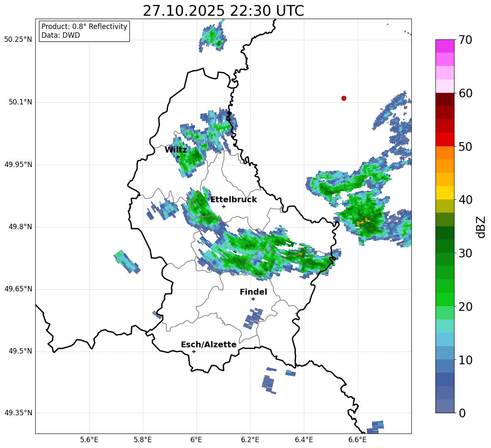Click the Ettelbruck city label
Viewport: 491px width, 448px height.
click(x=233, y=200)
